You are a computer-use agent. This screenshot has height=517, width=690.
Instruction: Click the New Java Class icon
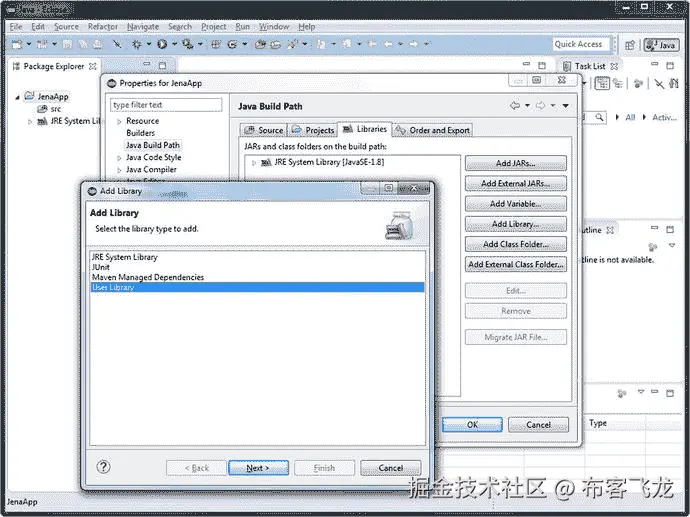click(x=232, y=44)
